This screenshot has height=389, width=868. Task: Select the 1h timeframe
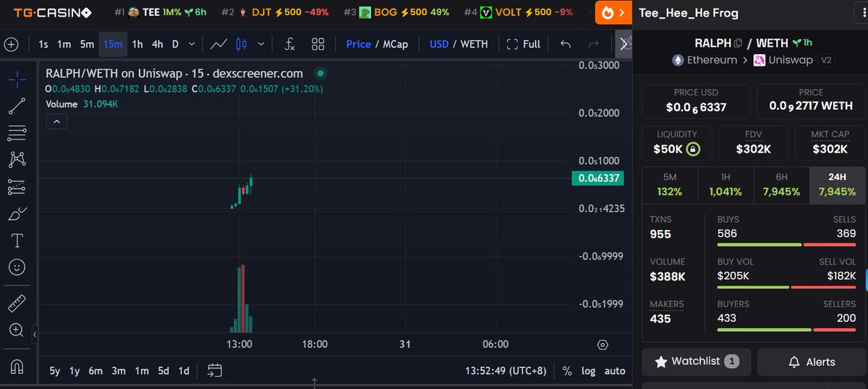click(x=137, y=44)
